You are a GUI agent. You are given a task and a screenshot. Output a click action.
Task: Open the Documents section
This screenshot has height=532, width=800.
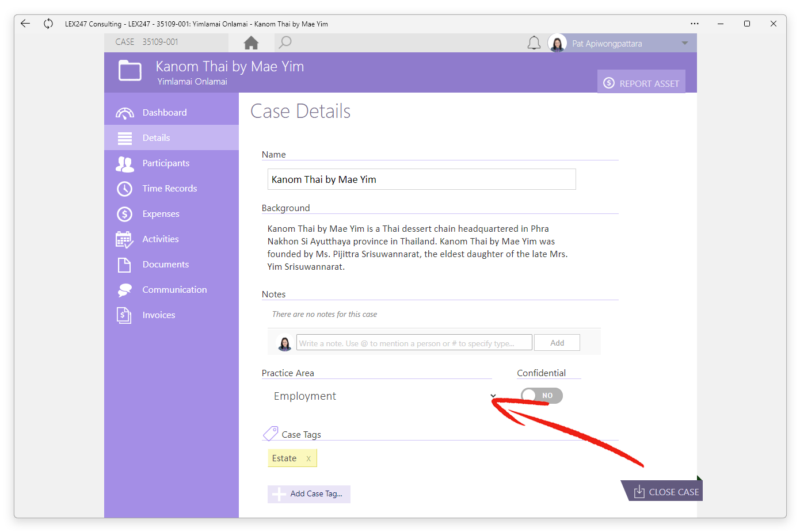coord(172,264)
